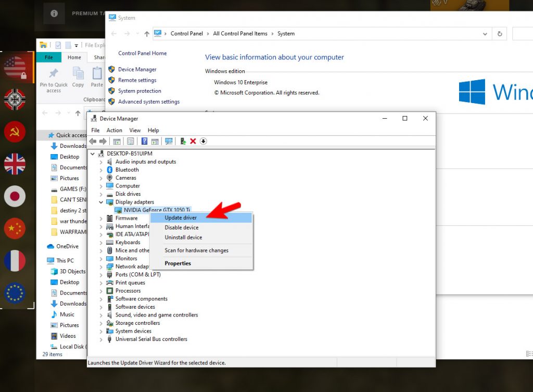The height and width of the screenshot is (392, 533).
Task: Expand the Bluetooth node
Action: (101, 170)
